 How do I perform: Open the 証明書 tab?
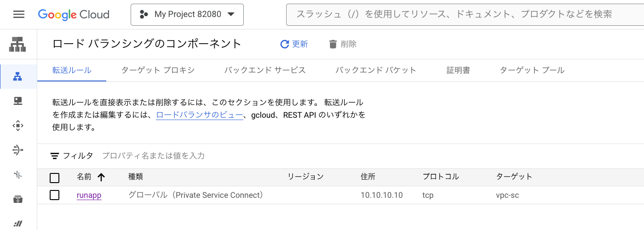(458, 70)
